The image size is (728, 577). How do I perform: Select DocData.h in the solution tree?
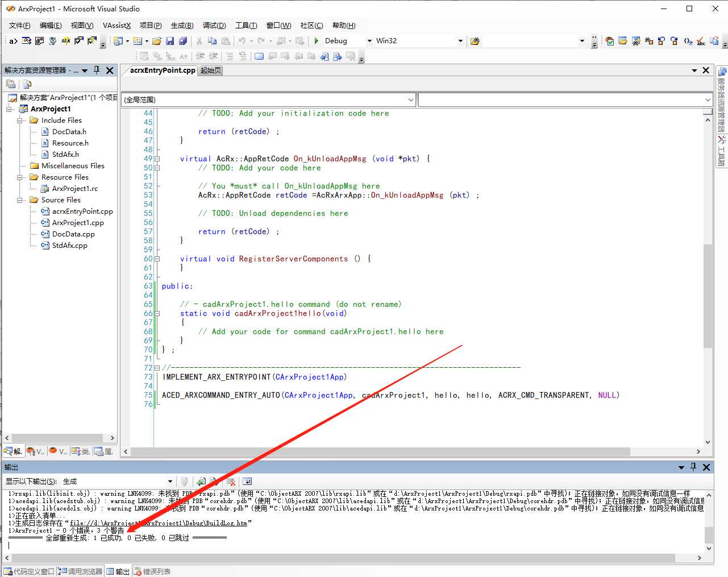click(x=69, y=132)
